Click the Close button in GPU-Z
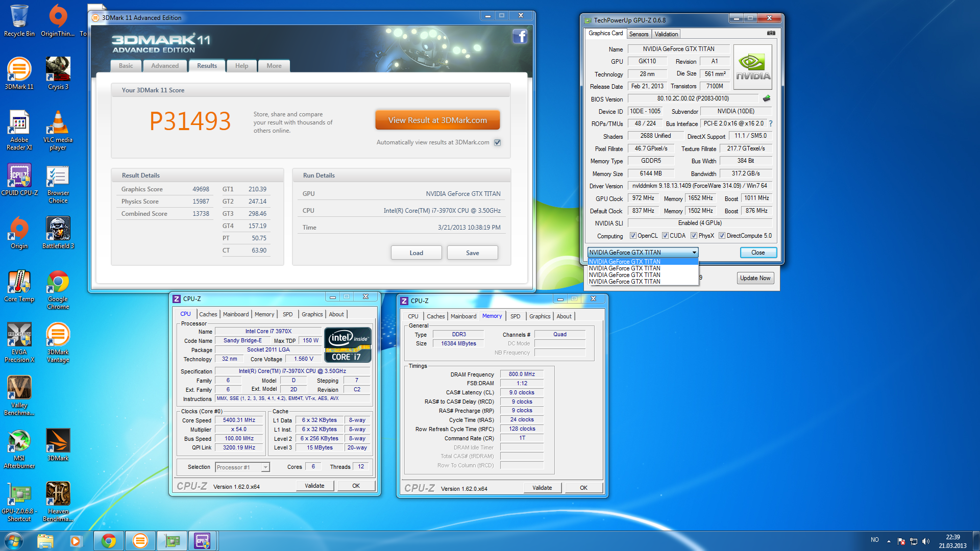The width and height of the screenshot is (980, 551). pyautogui.click(x=758, y=253)
